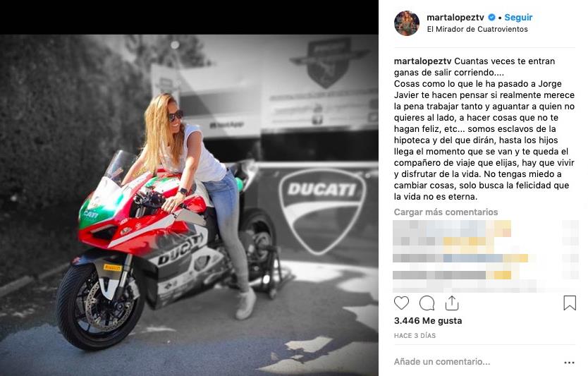Select the first blurred comment row
The height and width of the screenshot is (376, 588).
(452, 229)
